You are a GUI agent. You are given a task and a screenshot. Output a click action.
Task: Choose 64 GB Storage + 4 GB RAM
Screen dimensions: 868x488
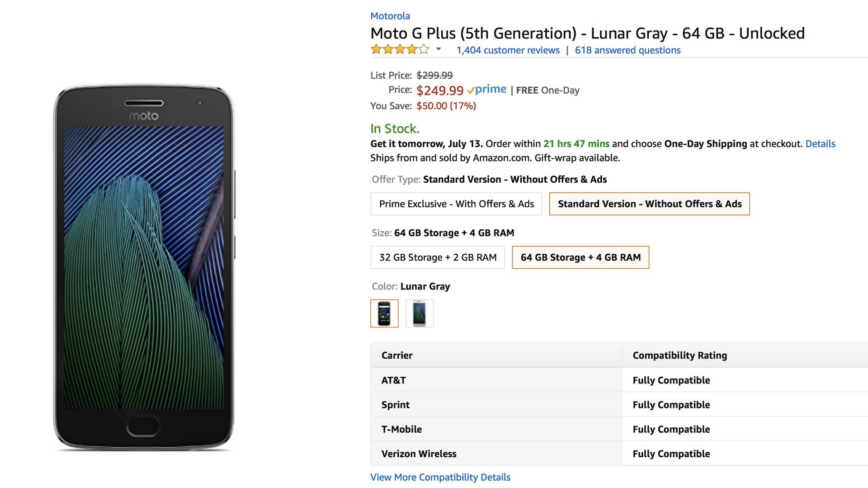[580, 257]
